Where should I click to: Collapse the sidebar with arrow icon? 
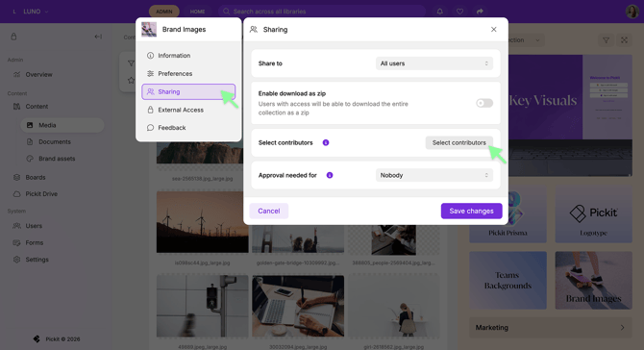tap(98, 37)
